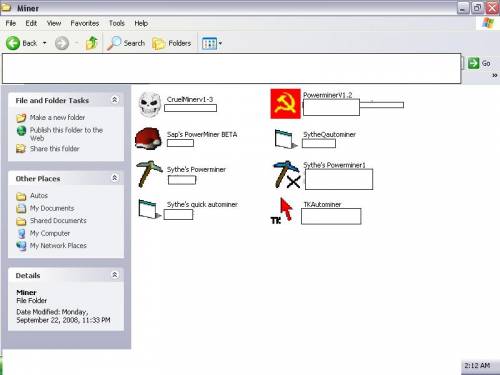The width and height of the screenshot is (500, 375).
Task: Collapse the Other Places panel
Action: click(114, 178)
